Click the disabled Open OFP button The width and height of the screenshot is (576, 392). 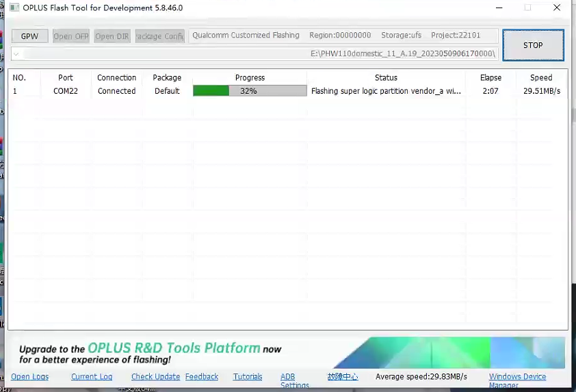click(71, 36)
